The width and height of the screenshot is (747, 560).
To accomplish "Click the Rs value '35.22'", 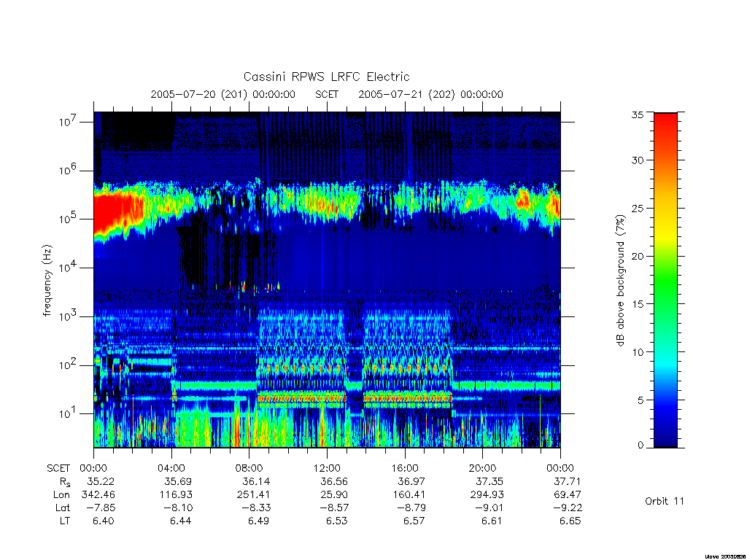I will [x=101, y=481].
